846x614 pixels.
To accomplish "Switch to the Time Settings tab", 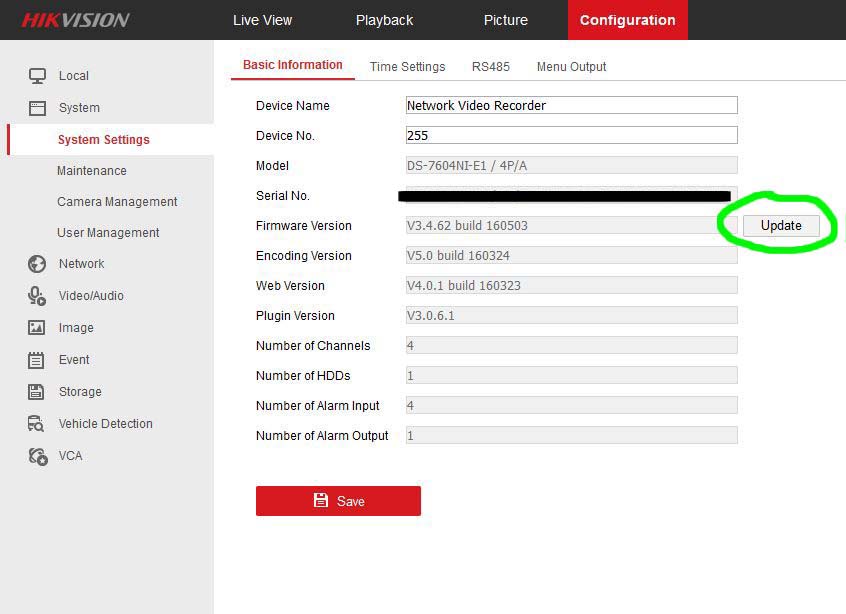I will 407,67.
